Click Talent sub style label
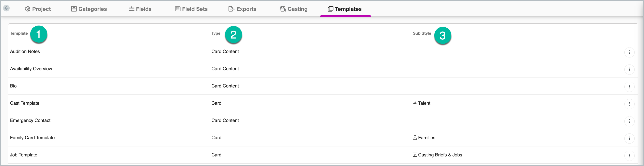Screen dimensions: 644x166 pos(421,103)
